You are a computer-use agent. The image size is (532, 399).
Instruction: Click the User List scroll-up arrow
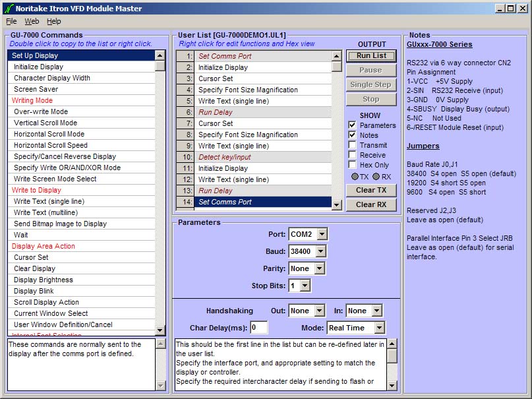coord(337,56)
